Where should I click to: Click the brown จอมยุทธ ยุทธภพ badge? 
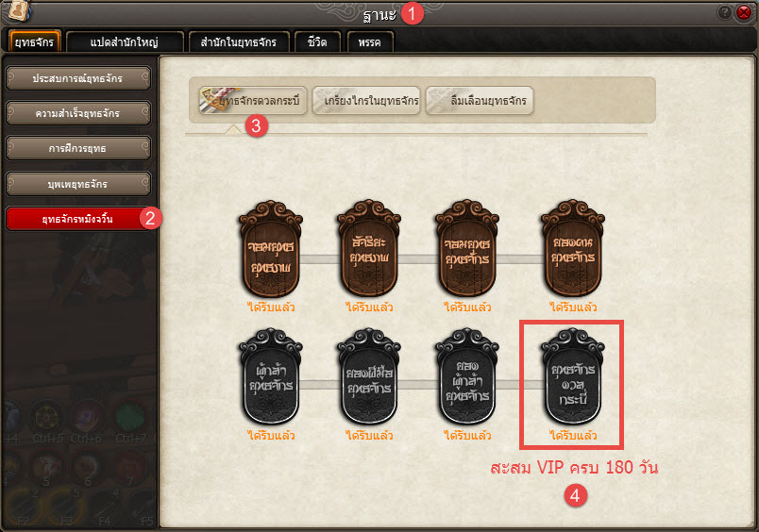[271, 249]
